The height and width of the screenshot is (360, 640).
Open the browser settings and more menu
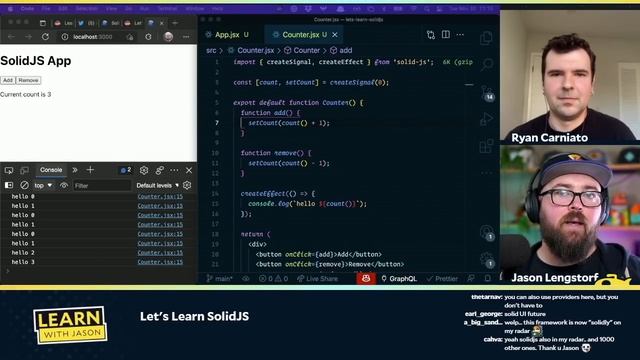[x=186, y=37]
